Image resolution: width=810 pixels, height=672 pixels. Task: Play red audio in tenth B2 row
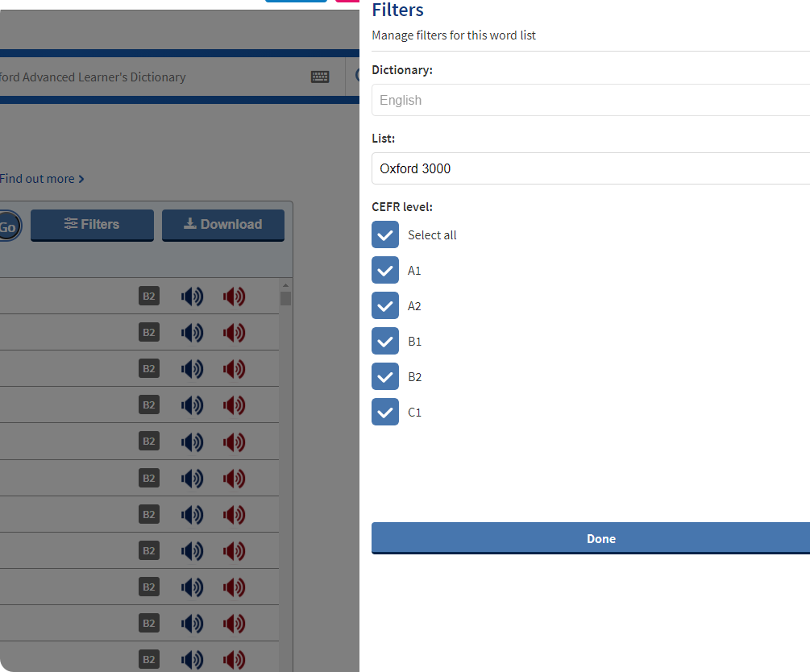[x=234, y=624]
